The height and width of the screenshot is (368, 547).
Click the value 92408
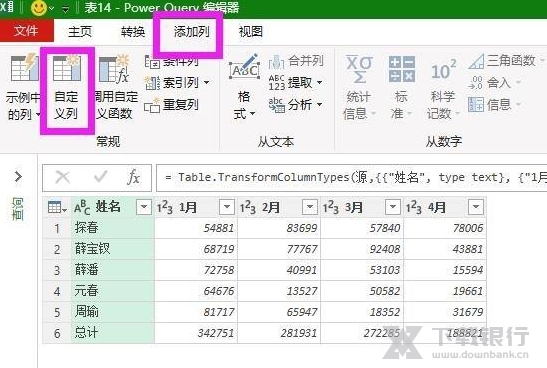click(385, 249)
